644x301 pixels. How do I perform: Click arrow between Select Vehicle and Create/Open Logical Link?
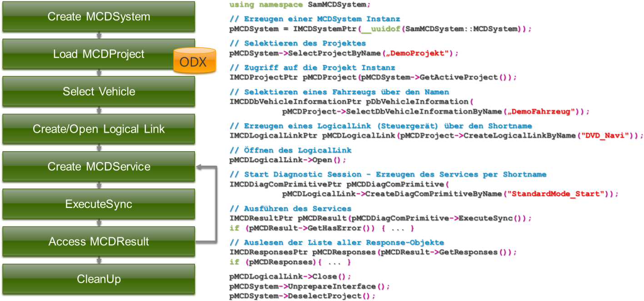point(99,110)
